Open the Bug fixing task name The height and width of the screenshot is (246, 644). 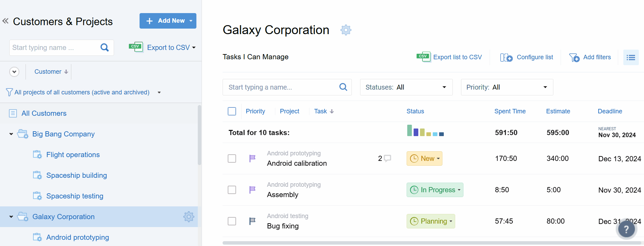point(283,226)
